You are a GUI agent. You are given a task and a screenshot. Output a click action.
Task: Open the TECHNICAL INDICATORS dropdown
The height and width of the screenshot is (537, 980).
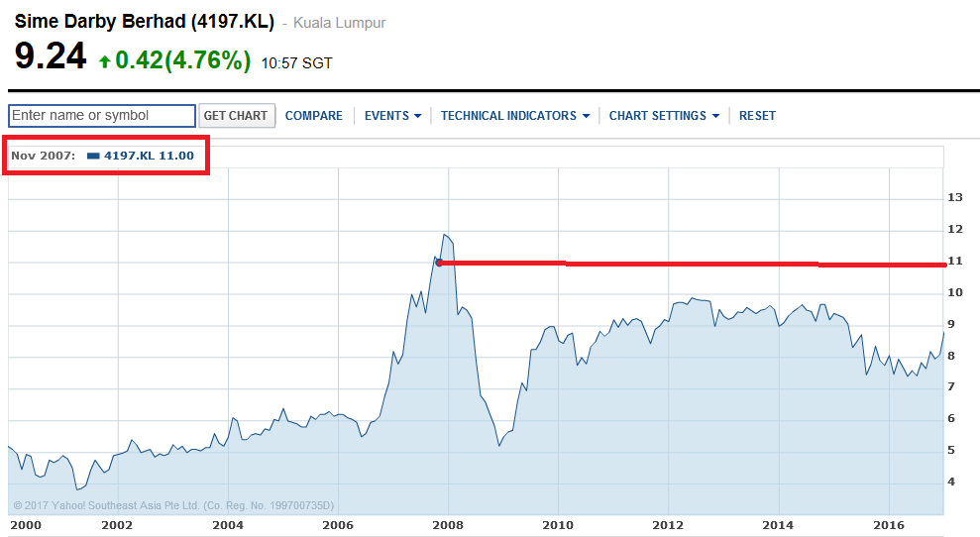click(515, 116)
